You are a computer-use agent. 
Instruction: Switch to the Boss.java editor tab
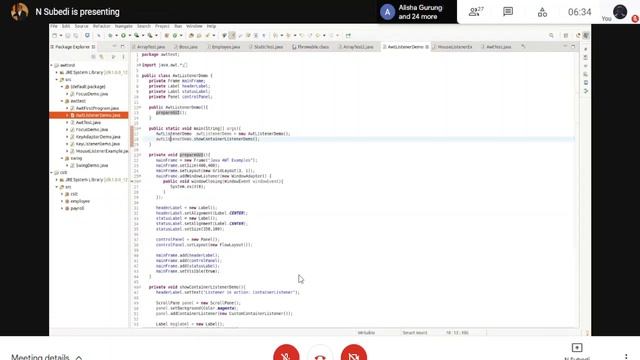186,47
